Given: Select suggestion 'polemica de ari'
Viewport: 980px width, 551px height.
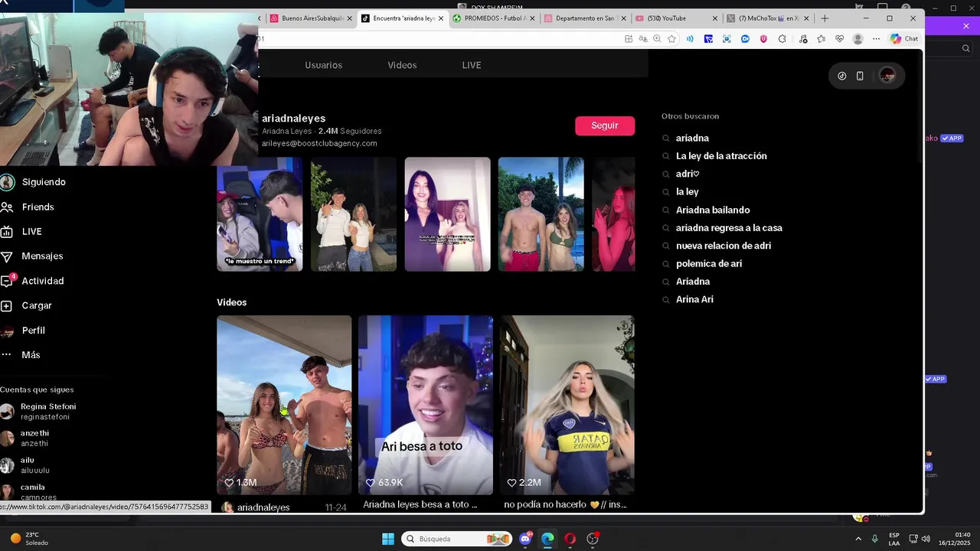Looking at the screenshot, I should coord(709,264).
